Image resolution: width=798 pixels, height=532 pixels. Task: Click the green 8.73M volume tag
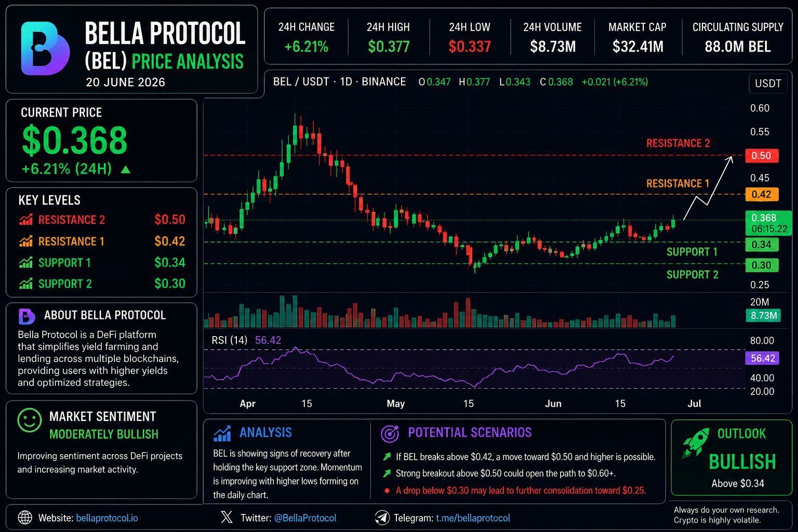click(763, 315)
